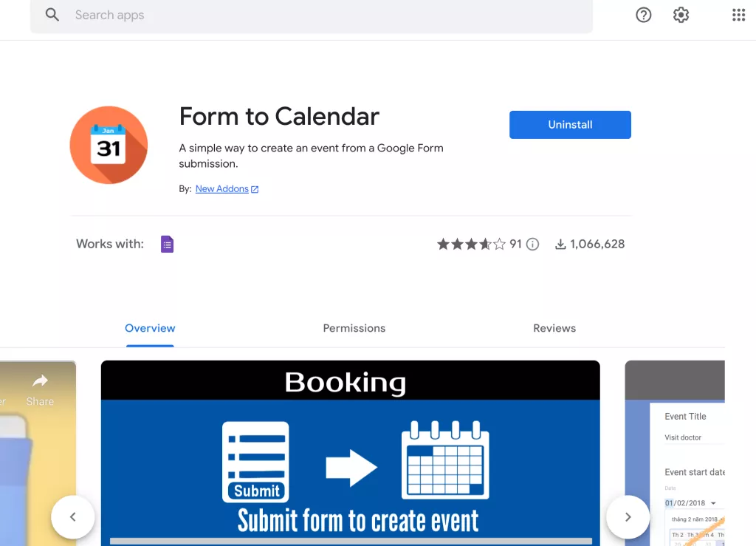Open the settings gear icon

pos(680,14)
